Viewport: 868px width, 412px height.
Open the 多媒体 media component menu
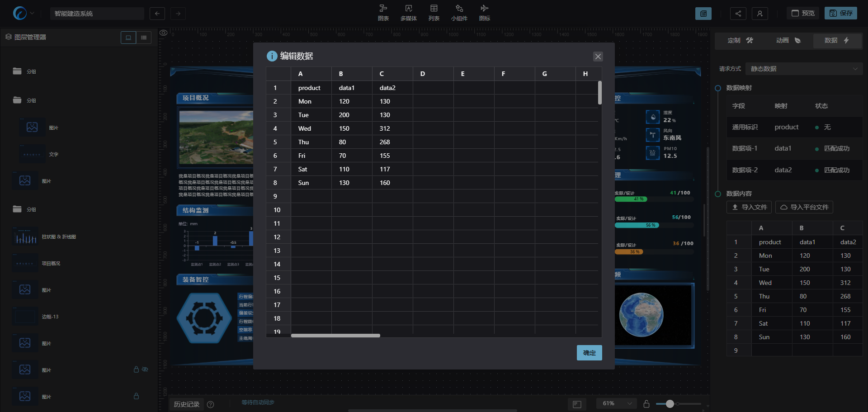[x=408, y=13]
